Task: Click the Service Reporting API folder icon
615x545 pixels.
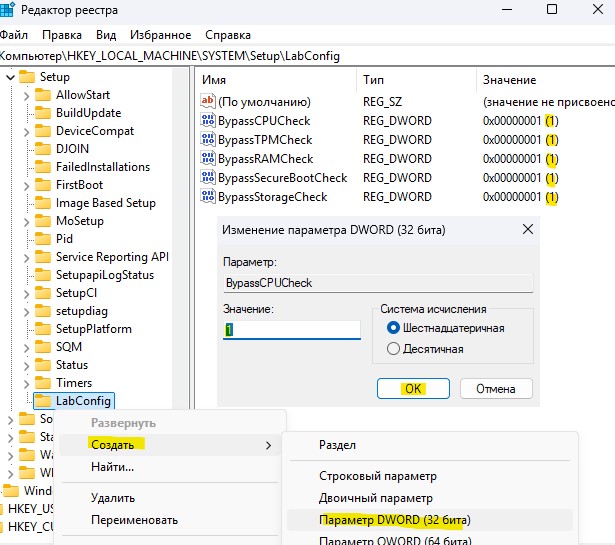Action: (43, 257)
